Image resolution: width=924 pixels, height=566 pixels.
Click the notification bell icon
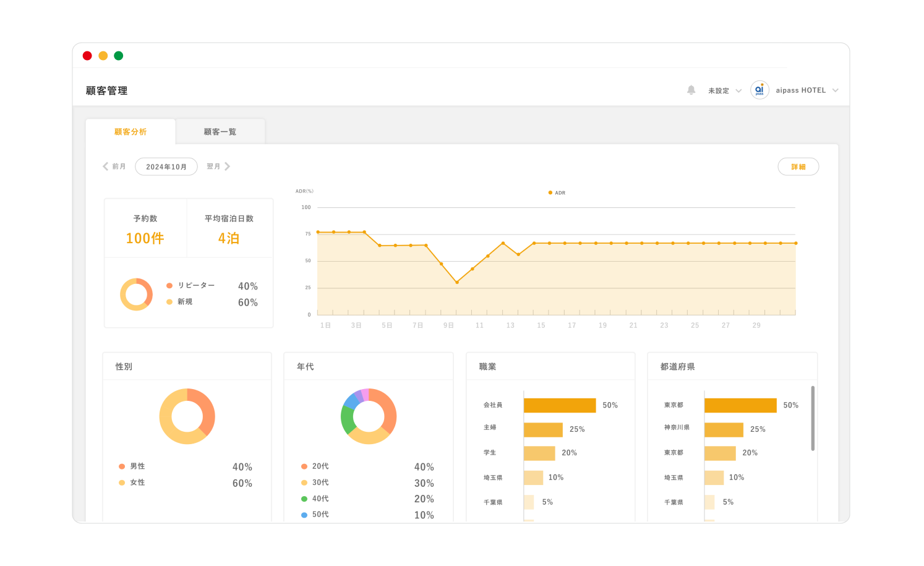(691, 90)
